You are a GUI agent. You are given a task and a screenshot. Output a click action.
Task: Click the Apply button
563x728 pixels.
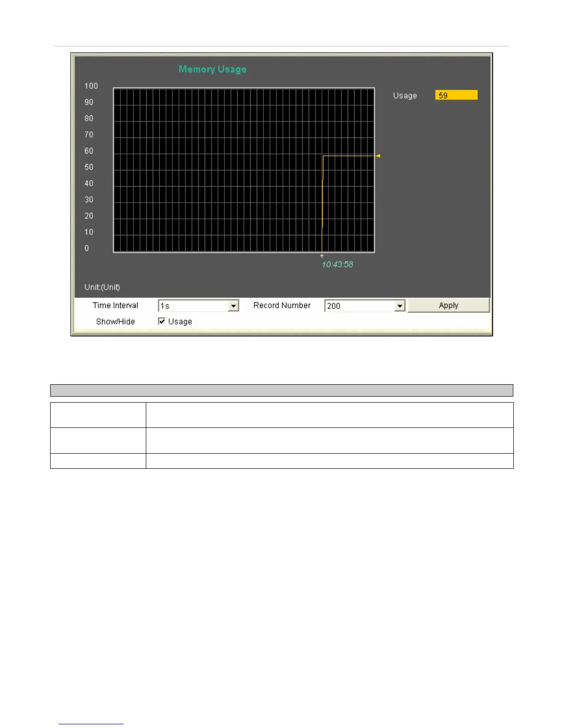[x=448, y=305]
